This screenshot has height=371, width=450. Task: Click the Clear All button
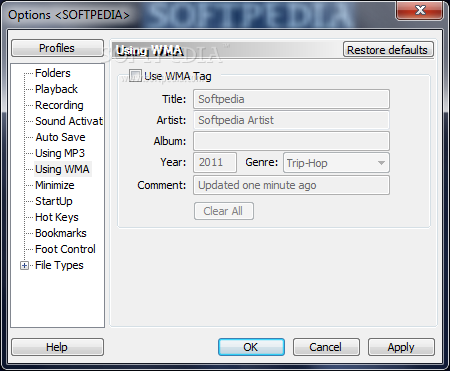coord(224,211)
